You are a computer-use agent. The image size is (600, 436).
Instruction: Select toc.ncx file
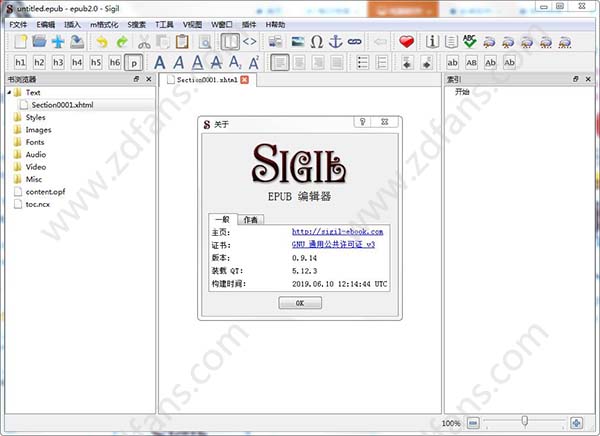click(38, 204)
